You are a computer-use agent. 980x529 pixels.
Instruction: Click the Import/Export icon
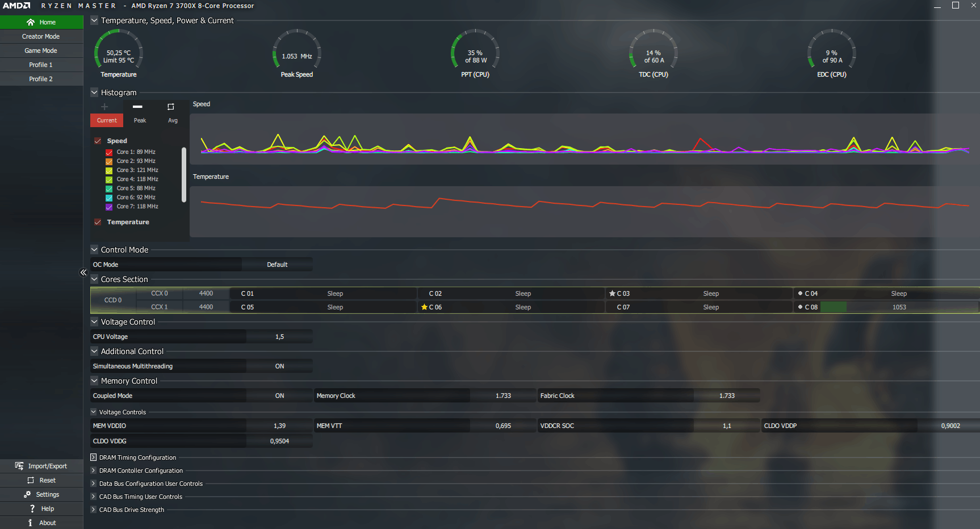pyautogui.click(x=19, y=466)
